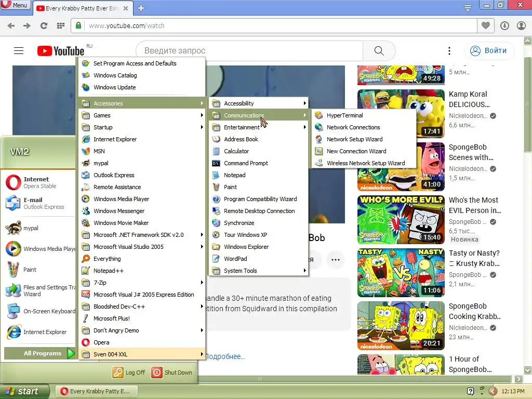Open Who's the Most EVIL Person video thumbnail

coord(401,220)
